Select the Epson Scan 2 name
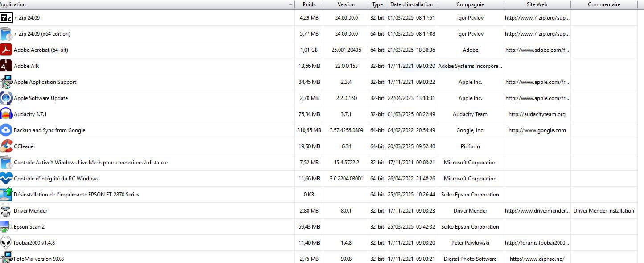 pos(29,227)
